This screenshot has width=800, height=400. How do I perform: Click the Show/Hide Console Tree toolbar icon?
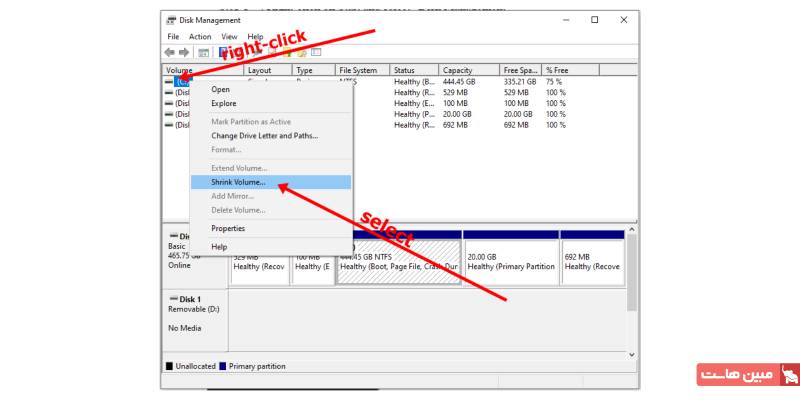[203, 52]
